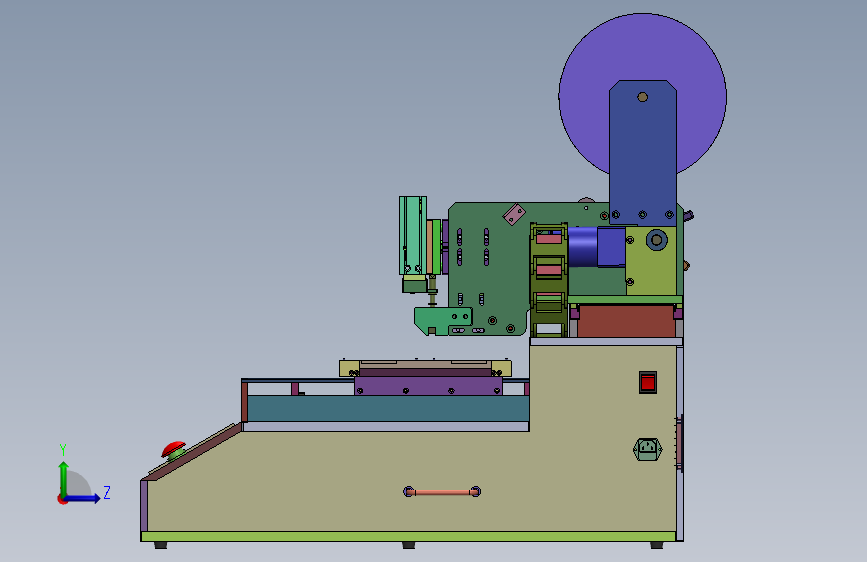Select the red emergency stop mushroom button

(x=174, y=449)
